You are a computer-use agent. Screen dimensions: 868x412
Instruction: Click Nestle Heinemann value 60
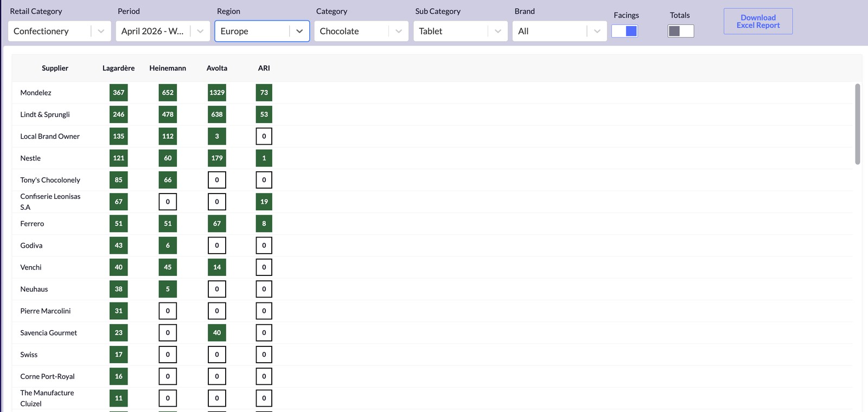click(168, 158)
